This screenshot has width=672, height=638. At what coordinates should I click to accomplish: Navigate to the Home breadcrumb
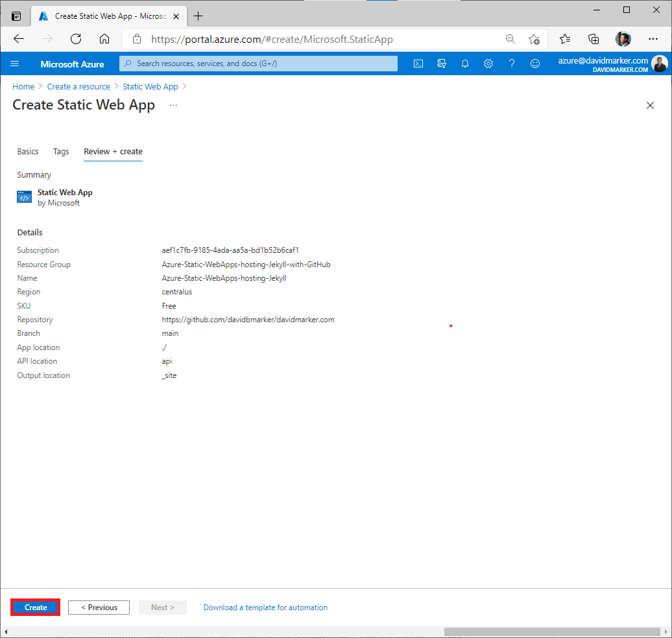(23, 86)
